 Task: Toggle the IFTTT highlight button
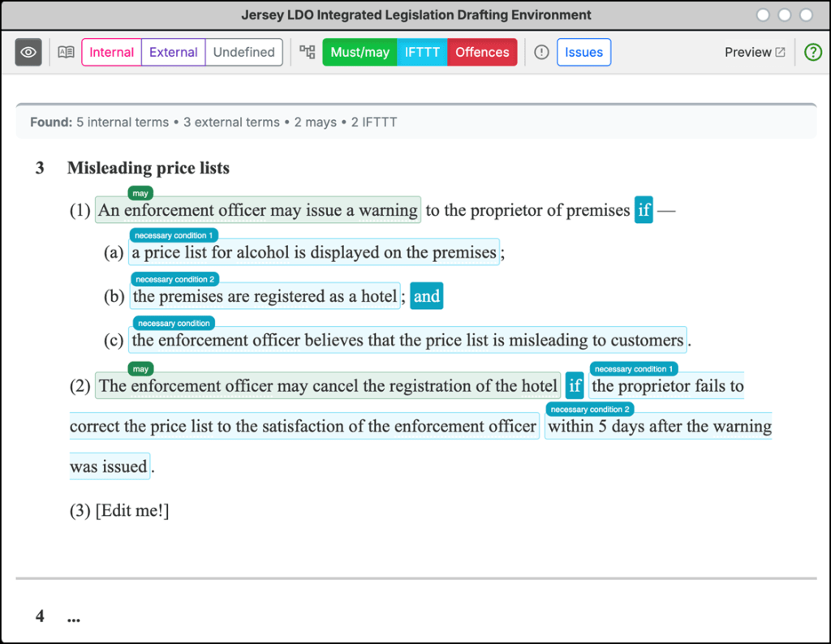pos(422,52)
